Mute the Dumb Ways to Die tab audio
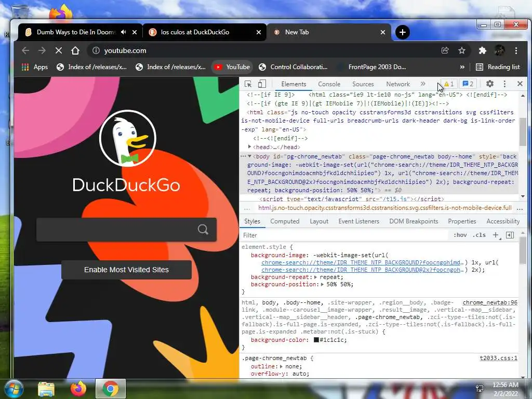Viewport: 532px width, 399px height. [124, 32]
